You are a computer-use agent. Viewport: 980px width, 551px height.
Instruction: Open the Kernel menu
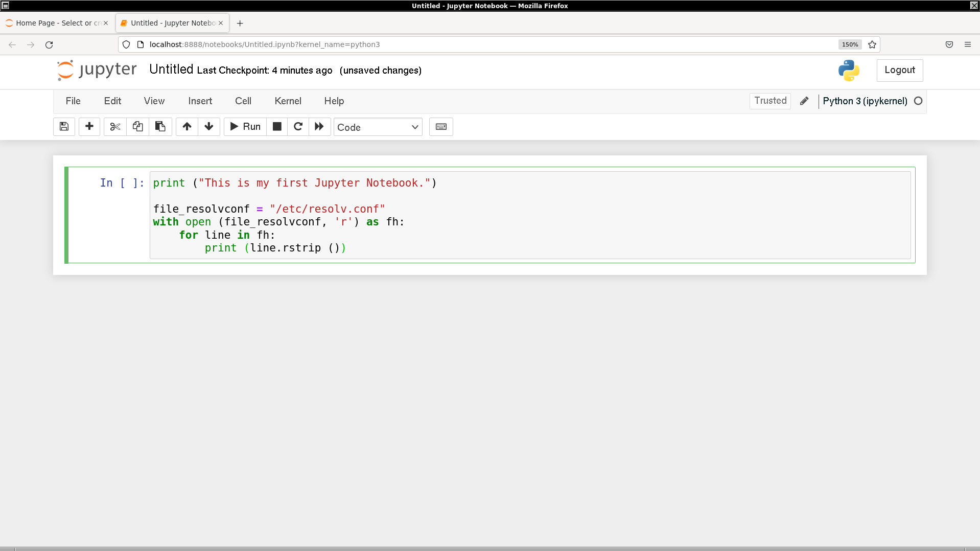(x=288, y=101)
